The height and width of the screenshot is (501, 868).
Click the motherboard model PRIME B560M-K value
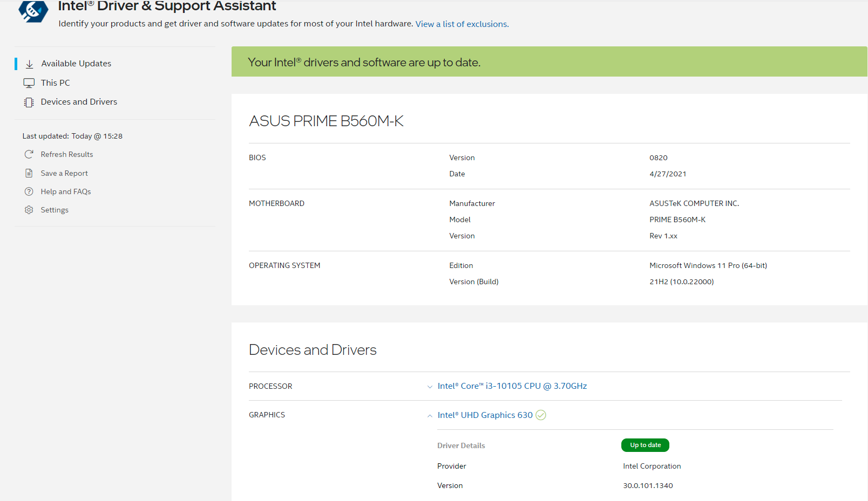coord(677,220)
